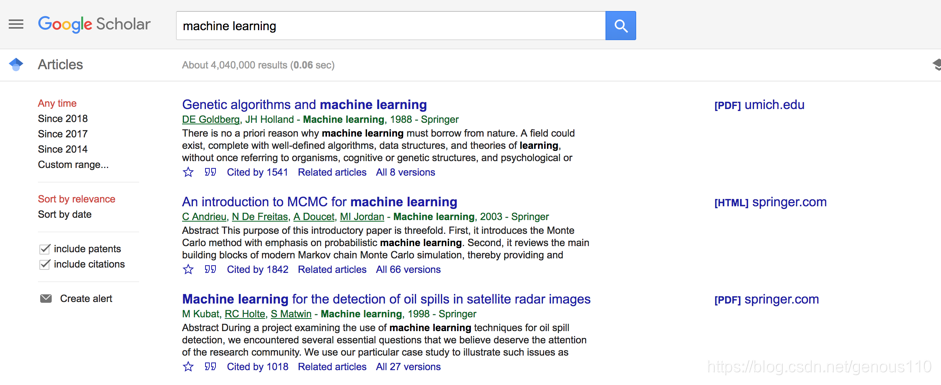The width and height of the screenshot is (941, 385).
Task: Click All 27 versions link
Action: (408, 366)
